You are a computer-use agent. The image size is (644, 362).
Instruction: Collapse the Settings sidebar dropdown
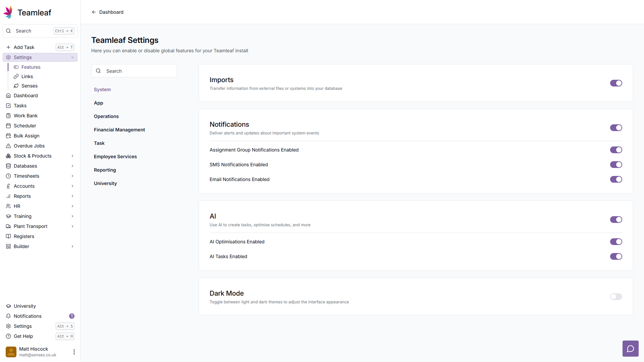72,57
